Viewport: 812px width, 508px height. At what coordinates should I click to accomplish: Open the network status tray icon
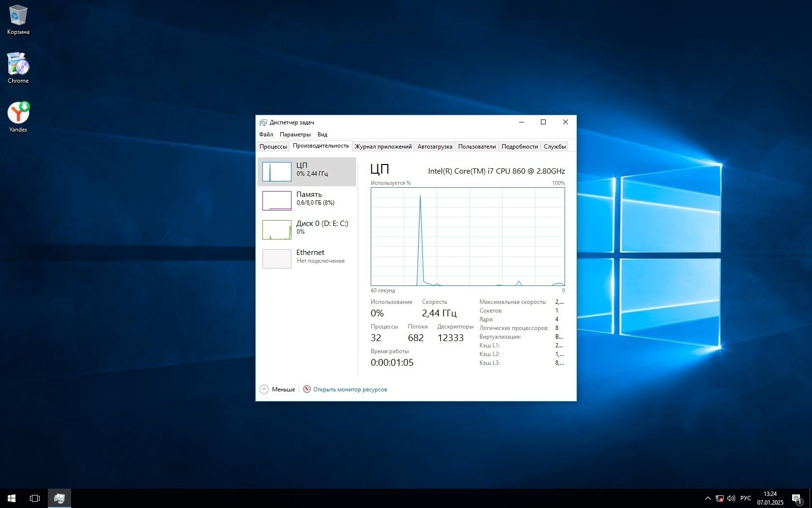[x=720, y=498]
